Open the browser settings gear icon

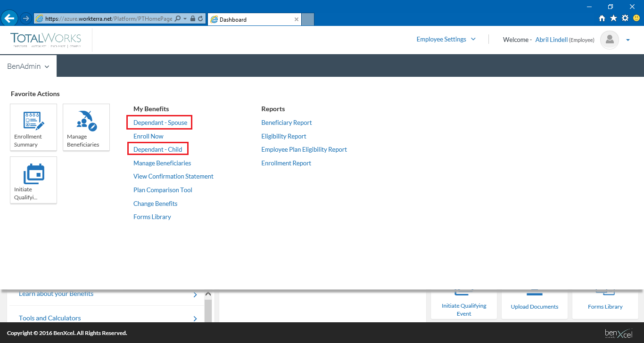click(625, 18)
